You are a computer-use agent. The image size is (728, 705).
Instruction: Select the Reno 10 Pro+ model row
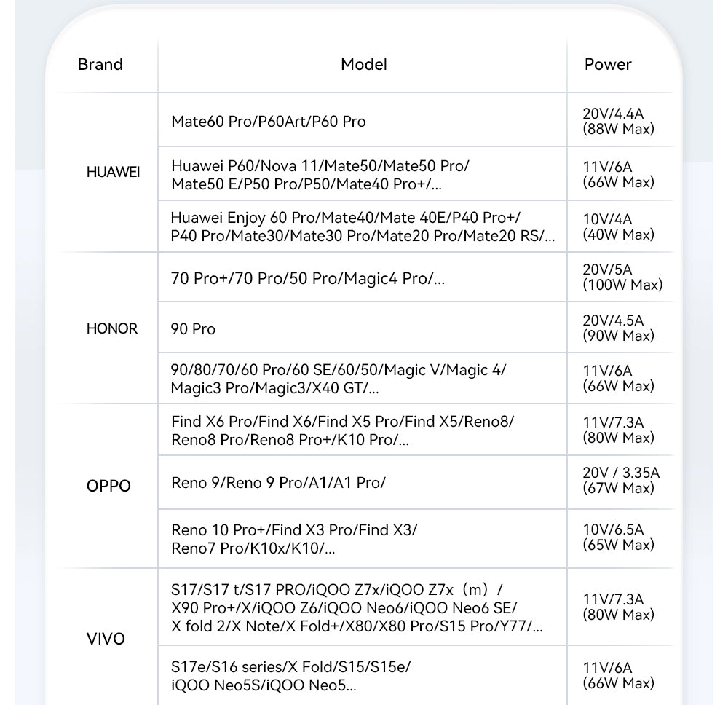tap(294, 539)
